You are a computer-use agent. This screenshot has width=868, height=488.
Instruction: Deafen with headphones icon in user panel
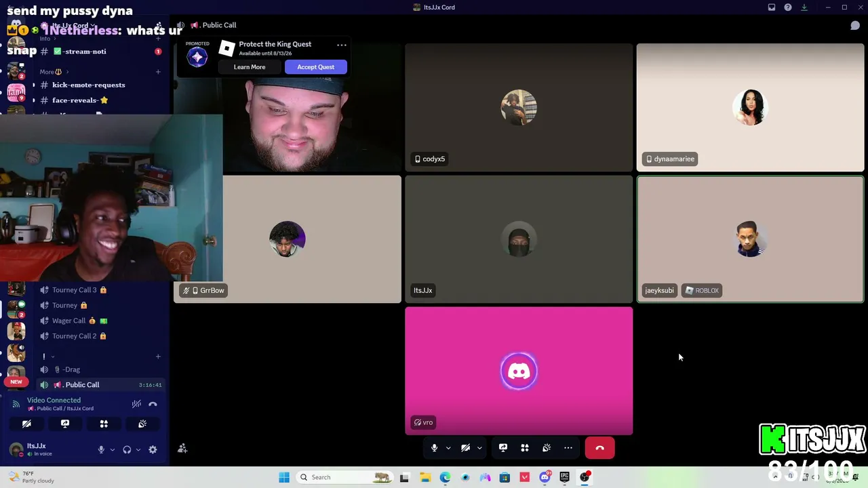(127, 449)
